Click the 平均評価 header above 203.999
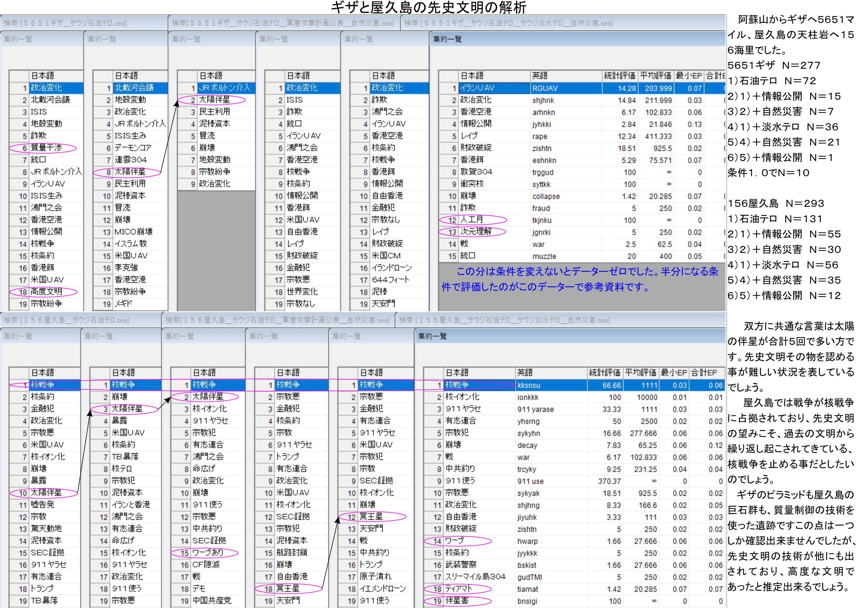Viewport: 868px width, 608px height. [x=656, y=76]
